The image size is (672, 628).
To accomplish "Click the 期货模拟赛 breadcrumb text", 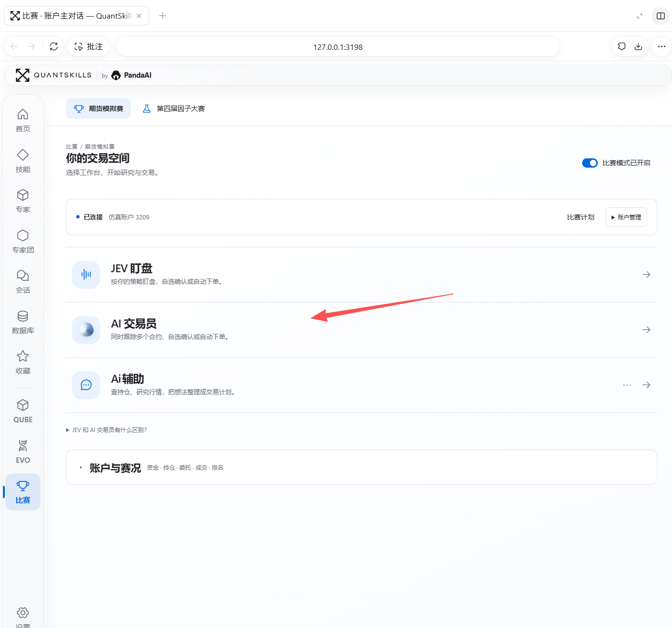I will click(x=100, y=147).
